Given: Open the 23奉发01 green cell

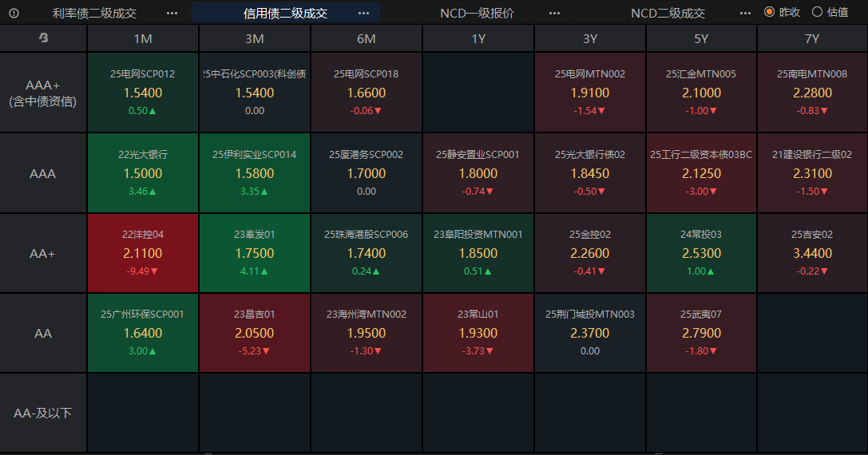Looking at the screenshot, I should point(255,253).
